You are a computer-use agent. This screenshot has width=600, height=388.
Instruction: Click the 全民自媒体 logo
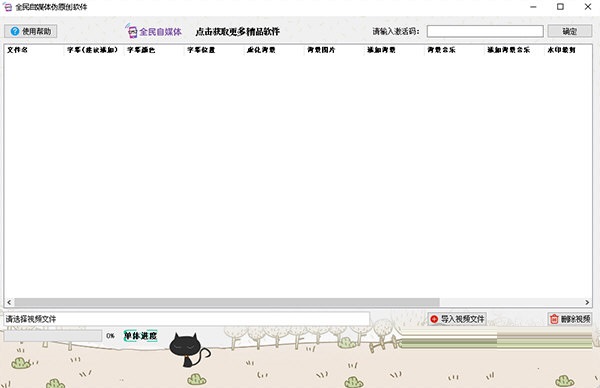click(x=153, y=31)
